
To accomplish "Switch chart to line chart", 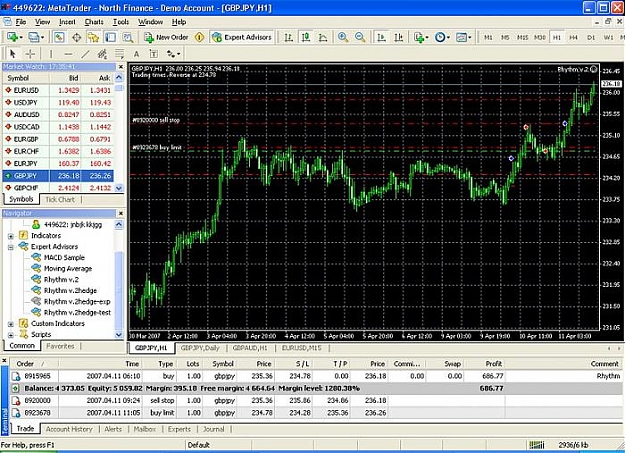I will [x=323, y=37].
